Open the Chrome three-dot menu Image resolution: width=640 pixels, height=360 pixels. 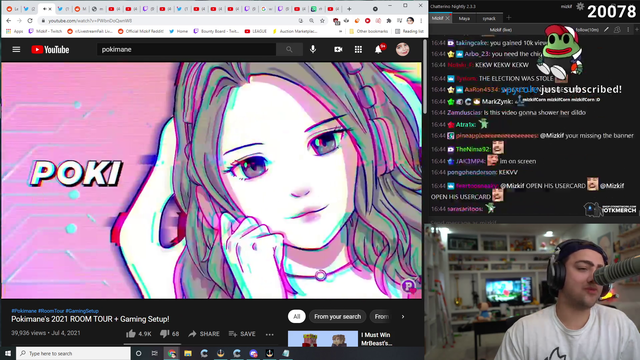(421, 20)
